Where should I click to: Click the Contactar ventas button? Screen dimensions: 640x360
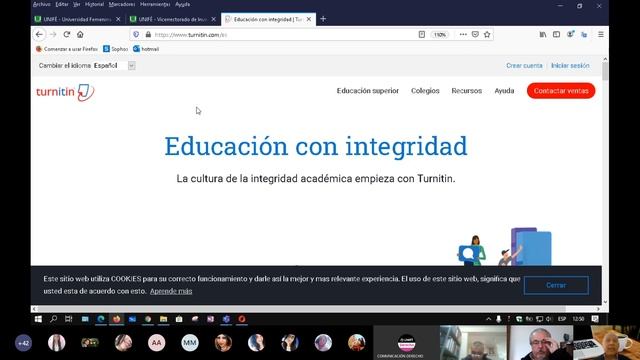click(x=561, y=91)
